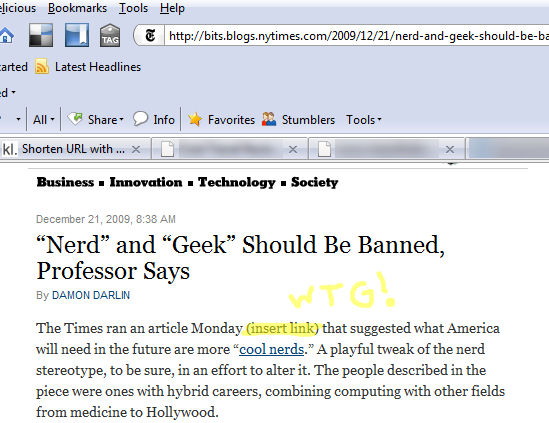Click the Info speech bubble icon
The width and height of the screenshot is (549, 423).
[140, 119]
